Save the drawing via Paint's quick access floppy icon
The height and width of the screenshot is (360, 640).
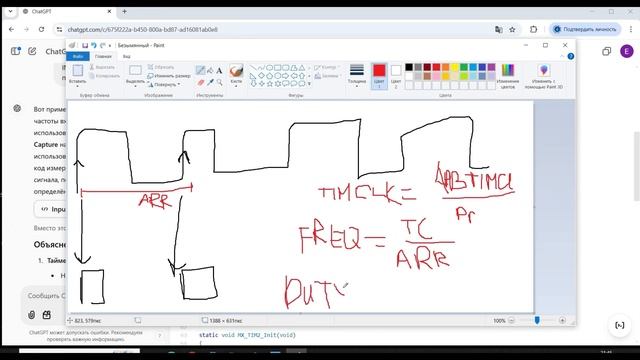click(x=85, y=45)
